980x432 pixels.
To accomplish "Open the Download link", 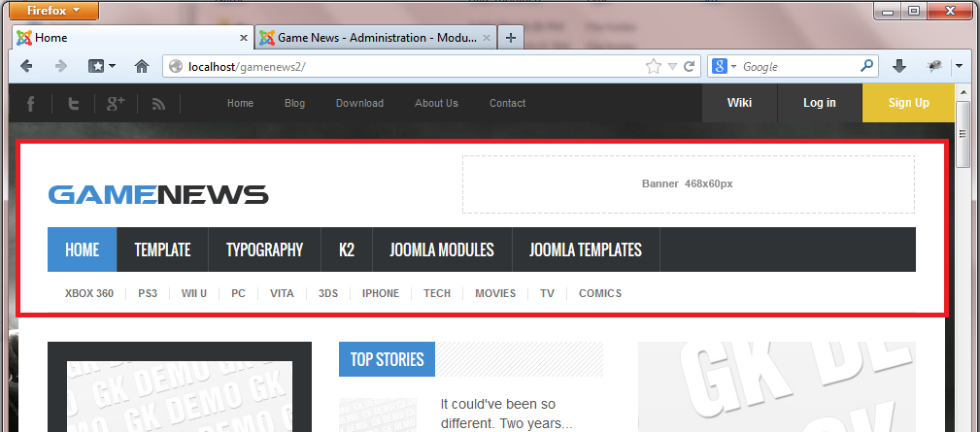I will [359, 103].
